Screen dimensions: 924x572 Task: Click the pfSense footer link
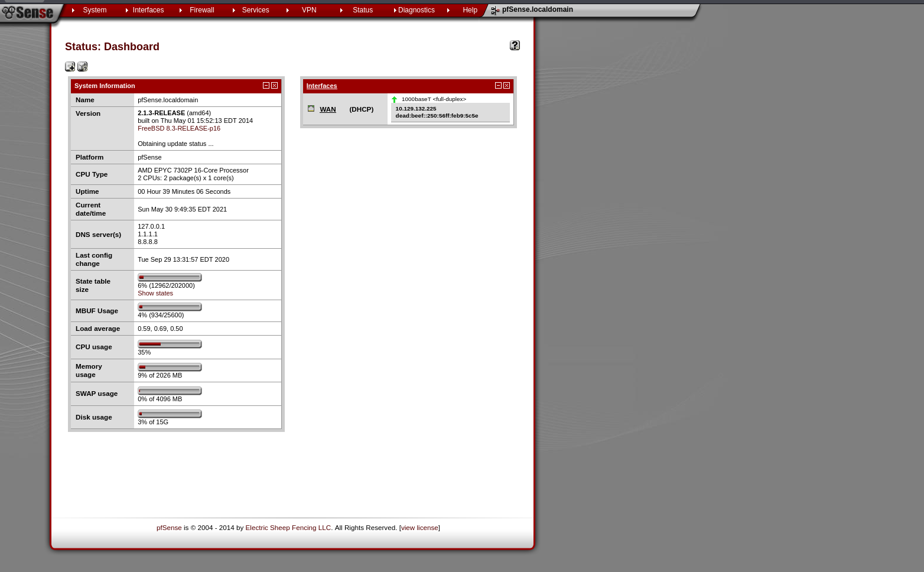point(169,528)
